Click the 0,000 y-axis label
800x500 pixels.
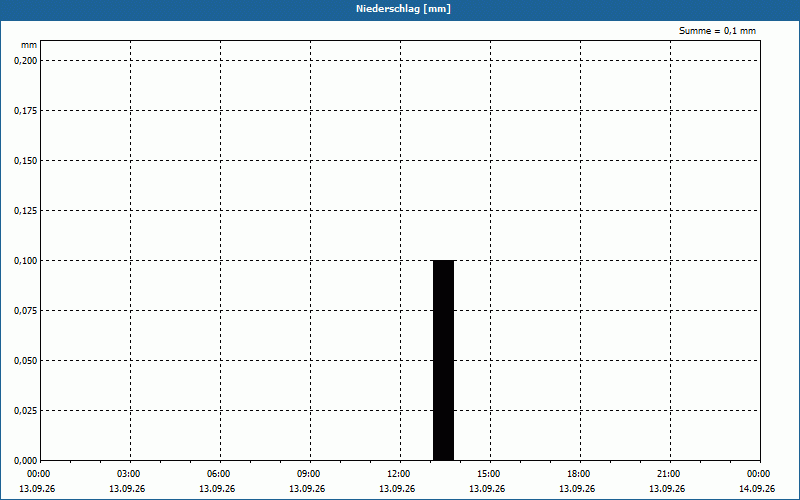click(x=26, y=461)
